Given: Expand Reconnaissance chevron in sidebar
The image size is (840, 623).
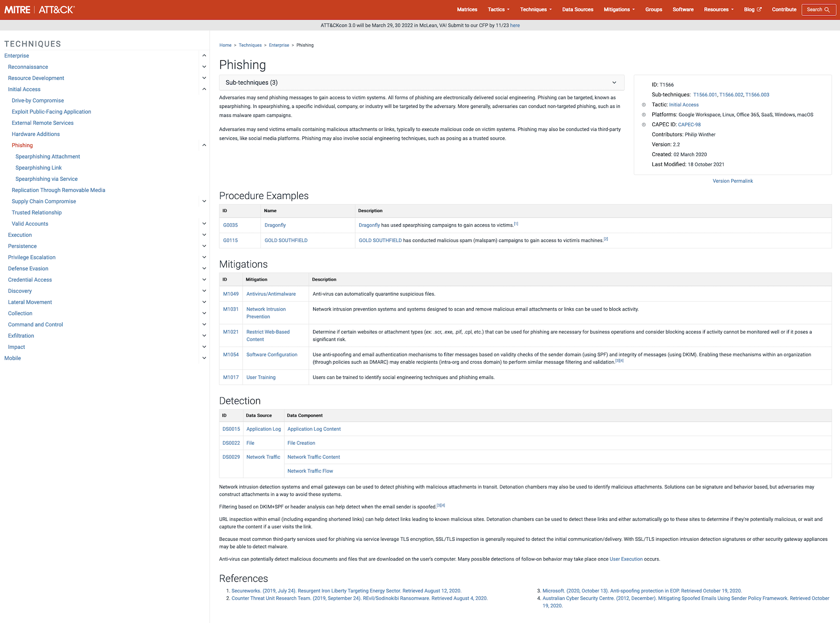Looking at the screenshot, I should tap(204, 67).
